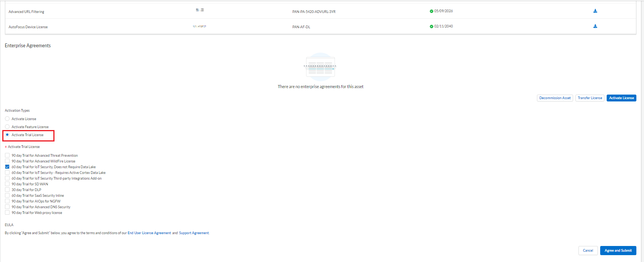Open the End User License Agreement link
The image size is (644, 262).
coord(149,233)
